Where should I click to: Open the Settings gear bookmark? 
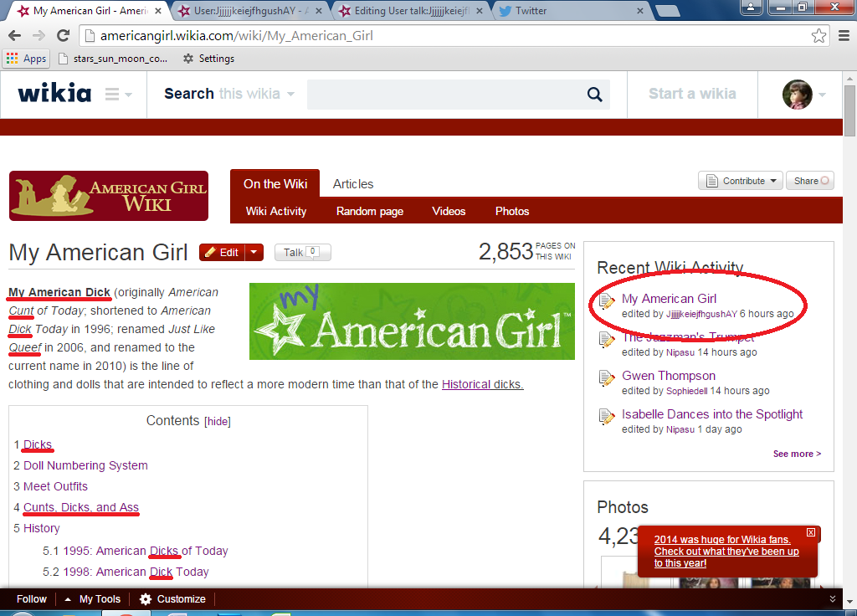pos(208,59)
